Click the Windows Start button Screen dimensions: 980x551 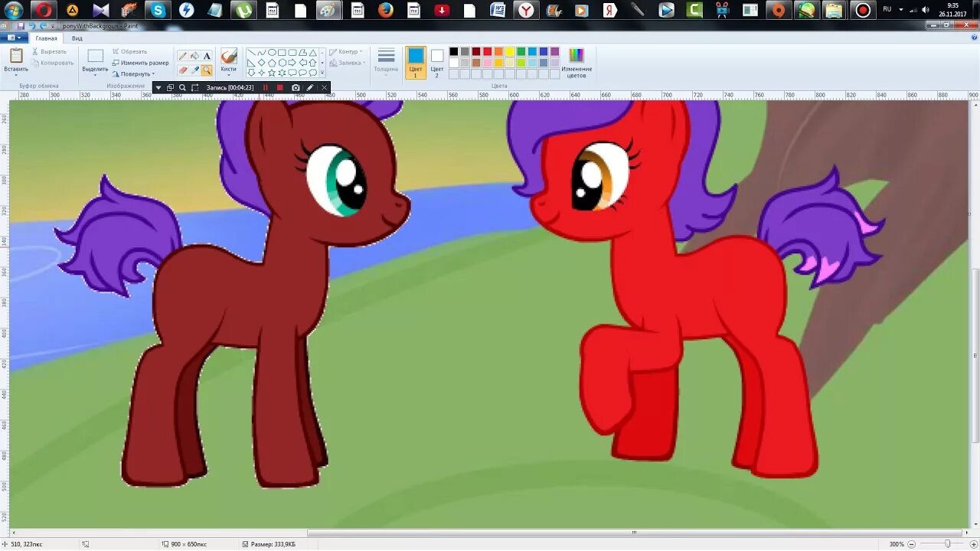(x=13, y=10)
